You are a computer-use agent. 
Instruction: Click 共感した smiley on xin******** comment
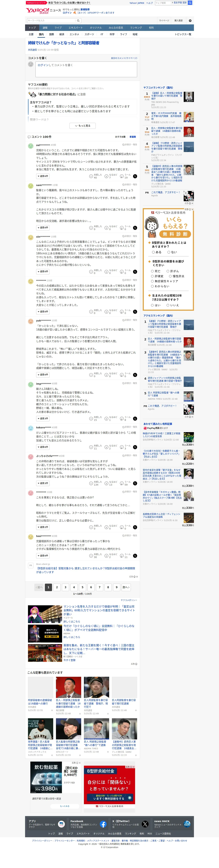click(x=91, y=272)
